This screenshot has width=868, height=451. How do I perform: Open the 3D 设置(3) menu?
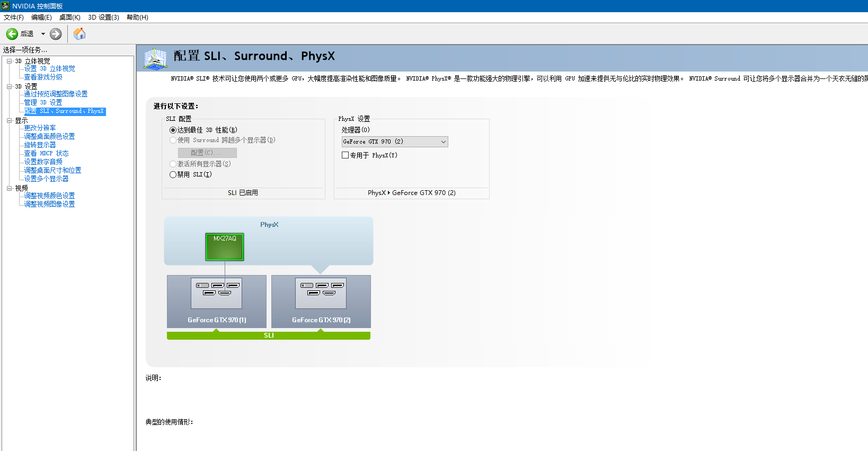tap(103, 17)
